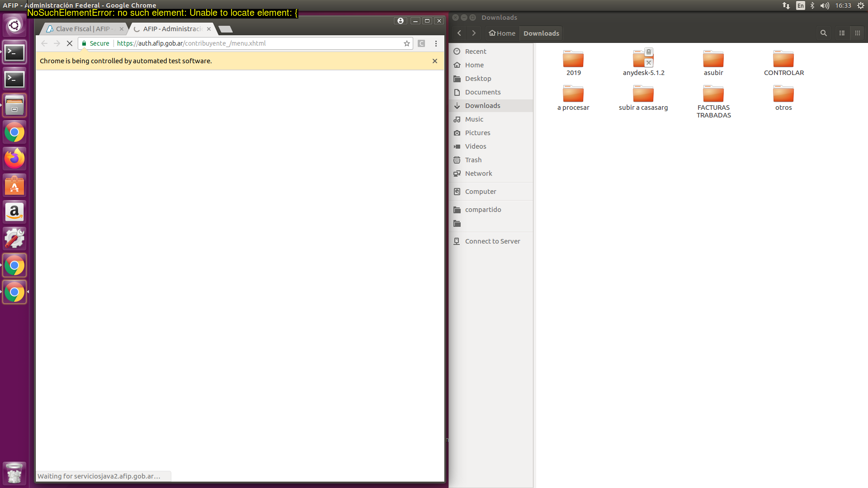868x488 pixels.
Task: Select the anydesk-5.1.2 folder
Action: click(x=643, y=63)
